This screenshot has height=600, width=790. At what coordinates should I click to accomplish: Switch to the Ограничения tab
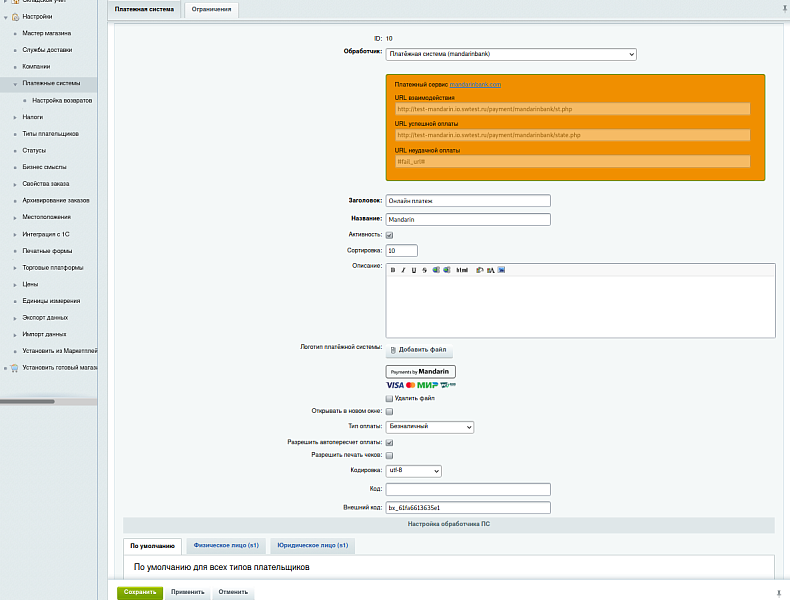click(x=211, y=10)
